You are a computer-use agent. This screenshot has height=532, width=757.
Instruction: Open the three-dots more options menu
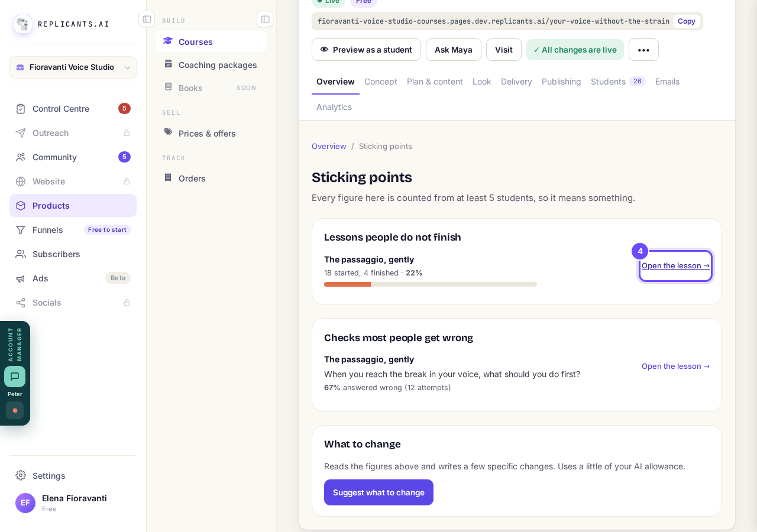point(643,50)
